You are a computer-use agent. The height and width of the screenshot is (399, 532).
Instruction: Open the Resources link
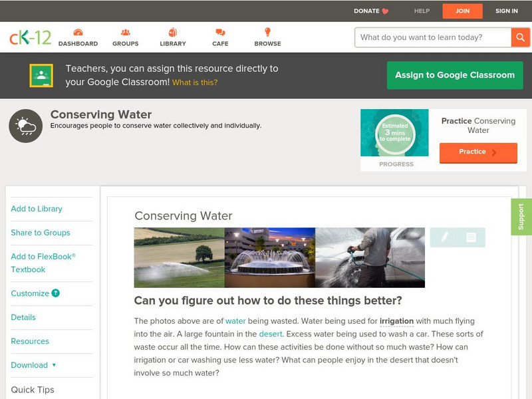(x=30, y=341)
